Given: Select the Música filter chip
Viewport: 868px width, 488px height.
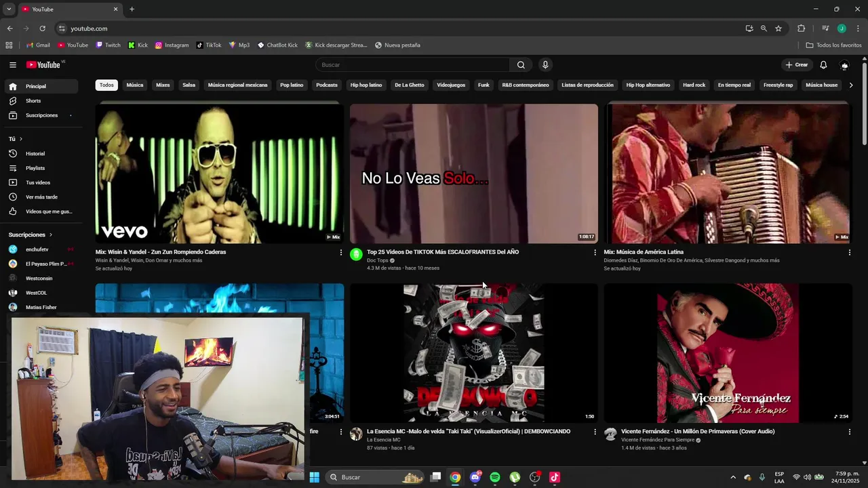Looking at the screenshot, I should pyautogui.click(x=135, y=85).
